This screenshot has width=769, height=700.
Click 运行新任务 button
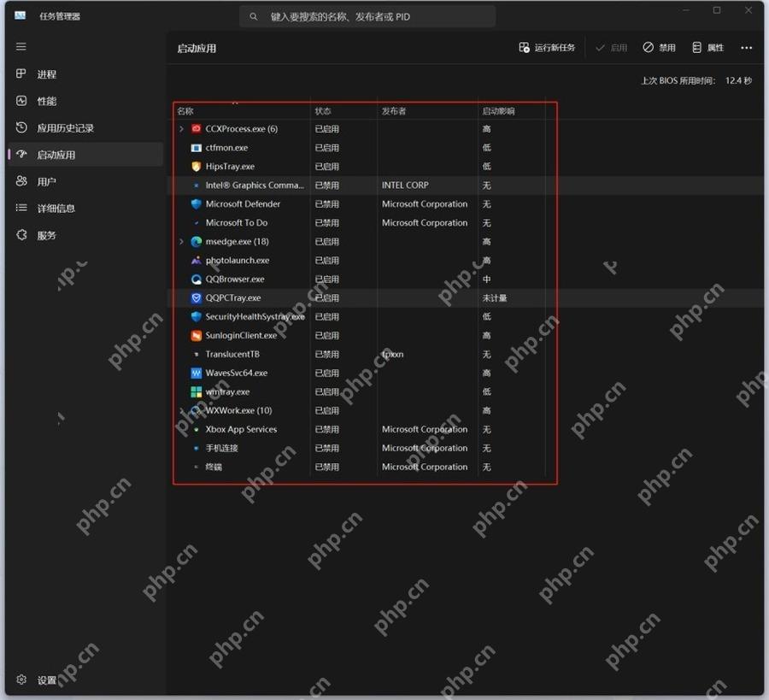(547, 48)
